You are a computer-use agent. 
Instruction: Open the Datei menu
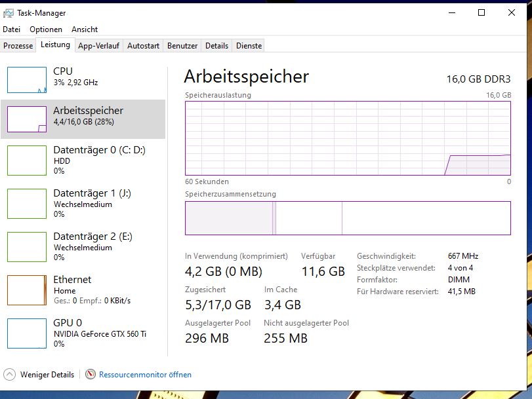[x=12, y=29]
